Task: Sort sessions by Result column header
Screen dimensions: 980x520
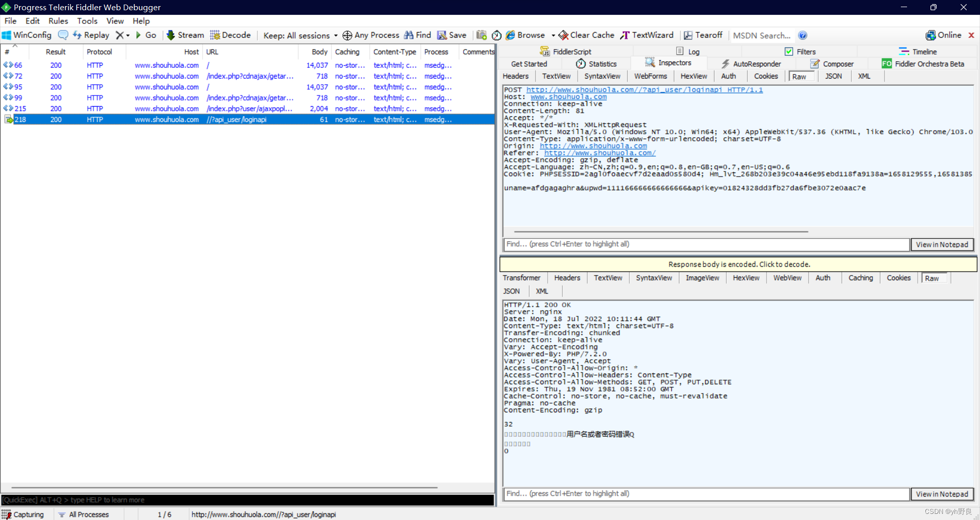Action: [56, 52]
